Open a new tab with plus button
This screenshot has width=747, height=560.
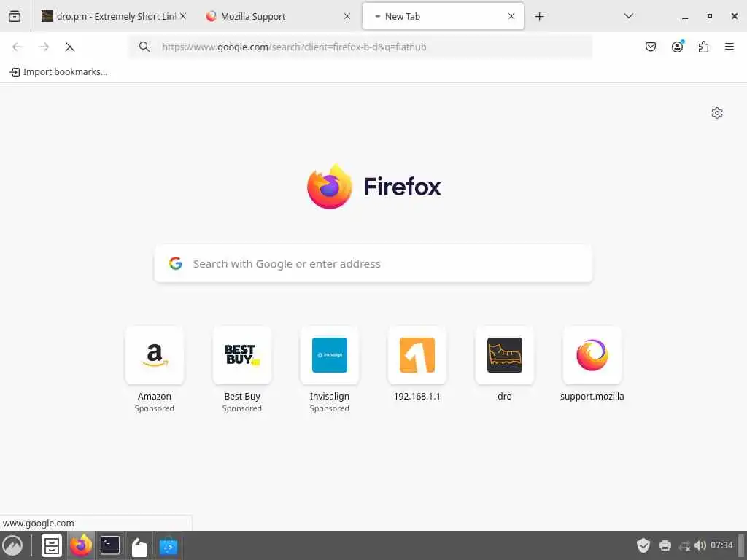tap(539, 16)
